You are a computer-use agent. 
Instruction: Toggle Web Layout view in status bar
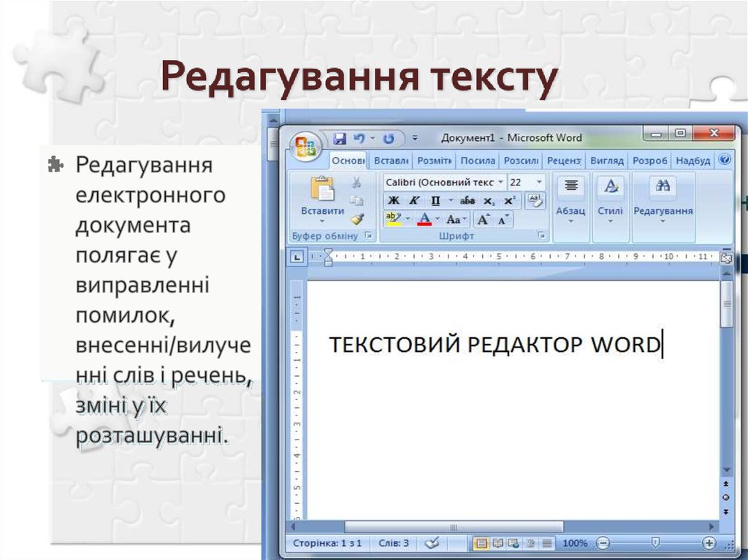click(x=514, y=543)
